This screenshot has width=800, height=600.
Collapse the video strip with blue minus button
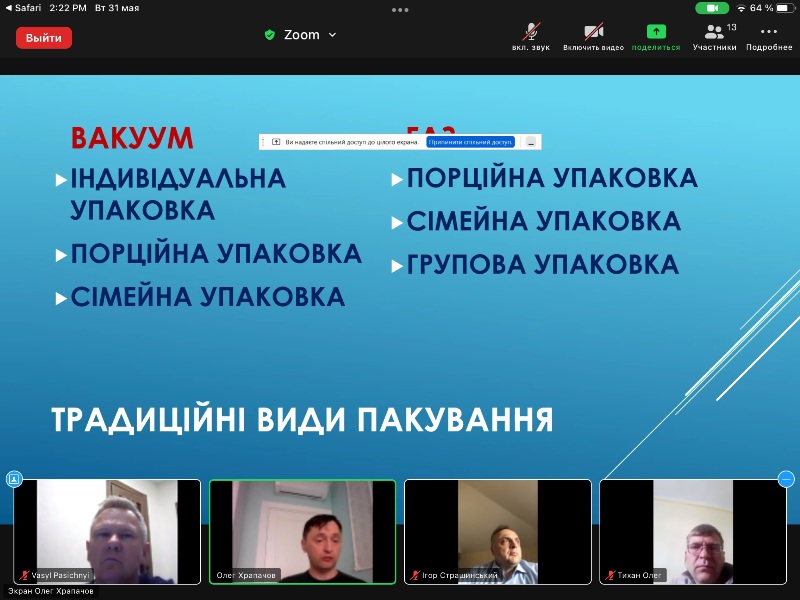click(786, 479)
